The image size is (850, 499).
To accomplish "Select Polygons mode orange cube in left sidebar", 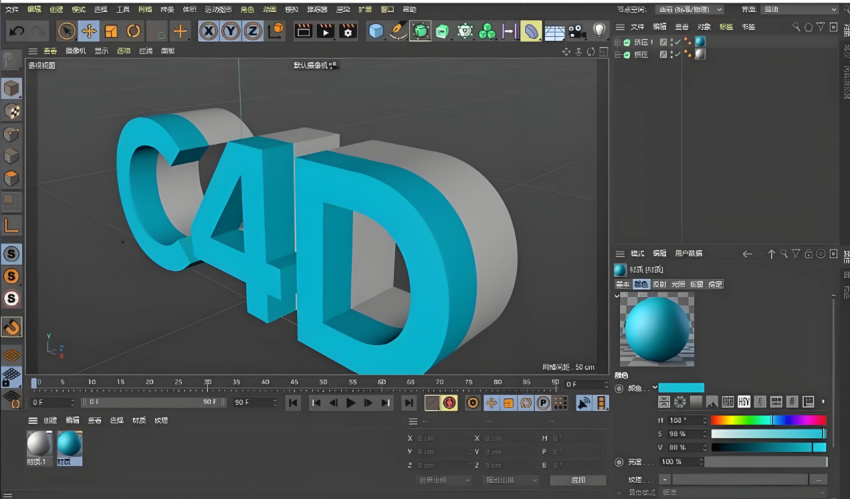I will tap(11, 178).
